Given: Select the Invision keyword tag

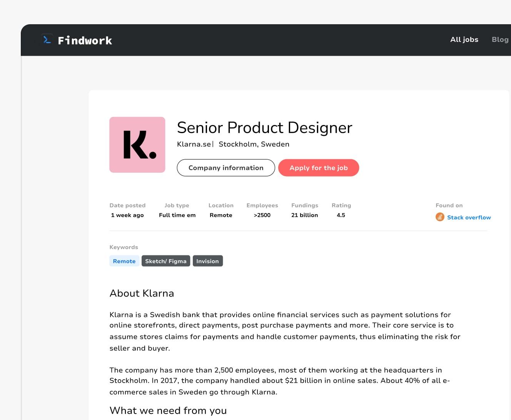Looking at the screenshot, I should pos(207,261).
